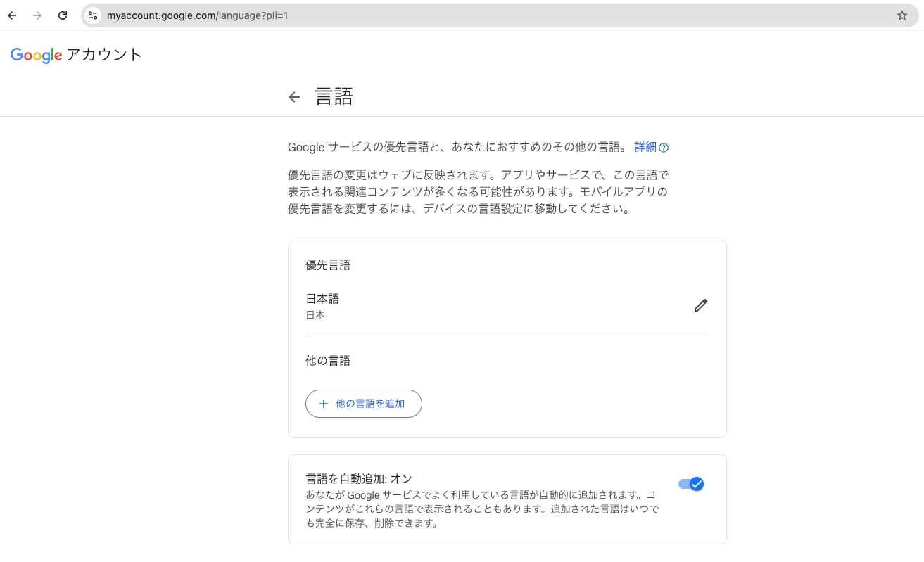Click the 言語を自動追加: オン title
The image size is (924, 562).
359,478
